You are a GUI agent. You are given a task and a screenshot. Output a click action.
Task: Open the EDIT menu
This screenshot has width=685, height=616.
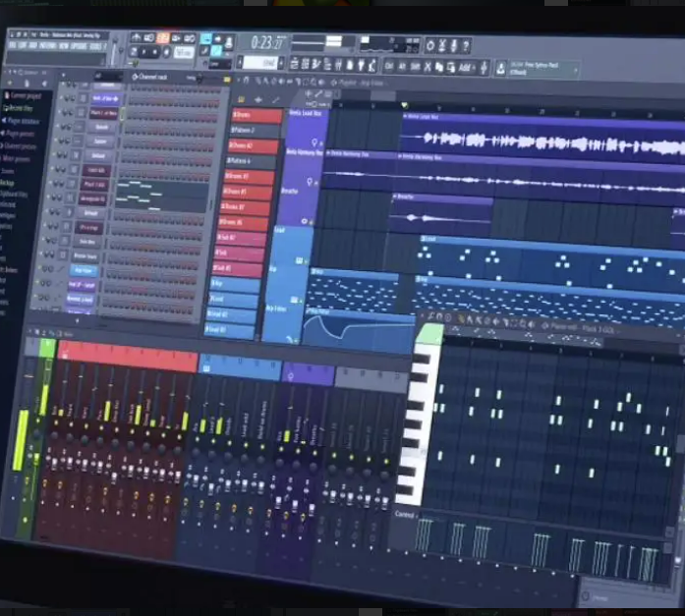click(23, 45)
